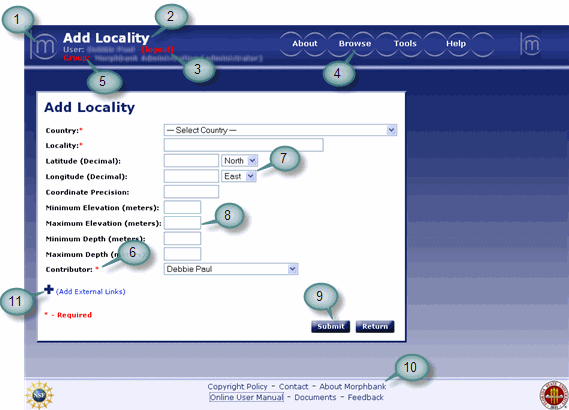This screenshot has width=569, height=410.
Task: Open the Tools menu
Action: click(x=405, y=44)
